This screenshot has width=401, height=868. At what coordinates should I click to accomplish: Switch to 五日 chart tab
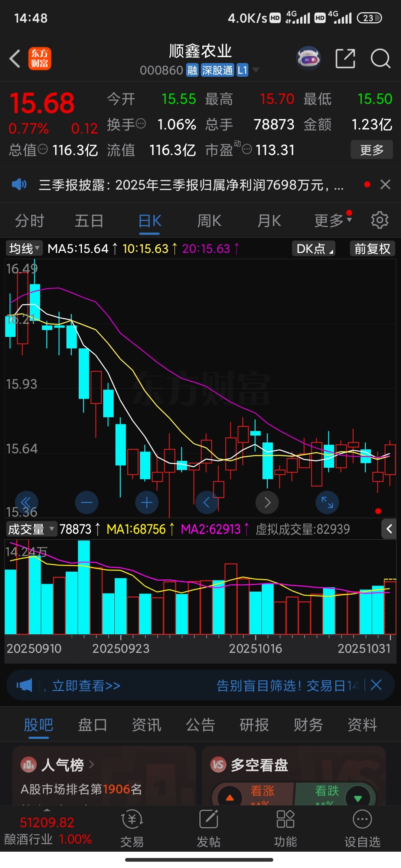tap(89, 221)
